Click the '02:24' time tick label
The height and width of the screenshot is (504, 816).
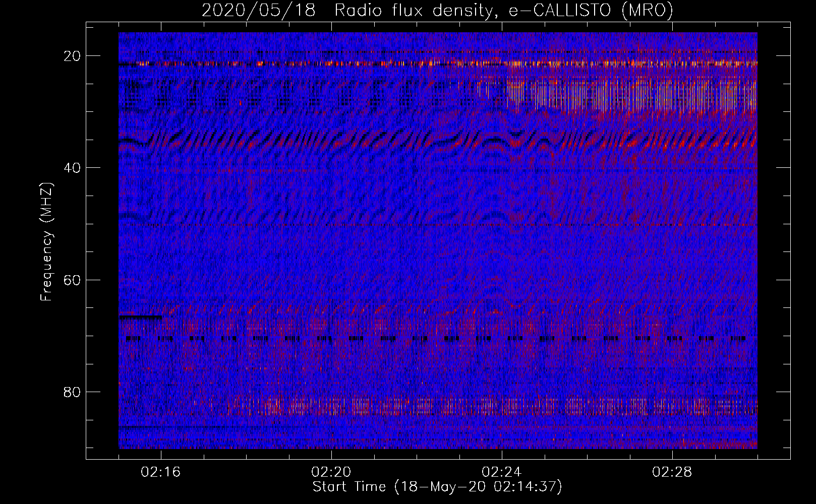(x=502, y=472)
